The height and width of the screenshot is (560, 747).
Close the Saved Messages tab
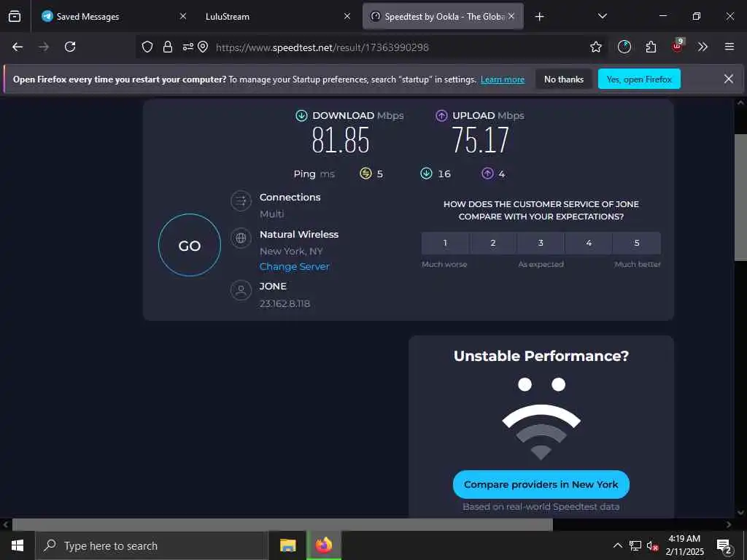click(183, 17)
